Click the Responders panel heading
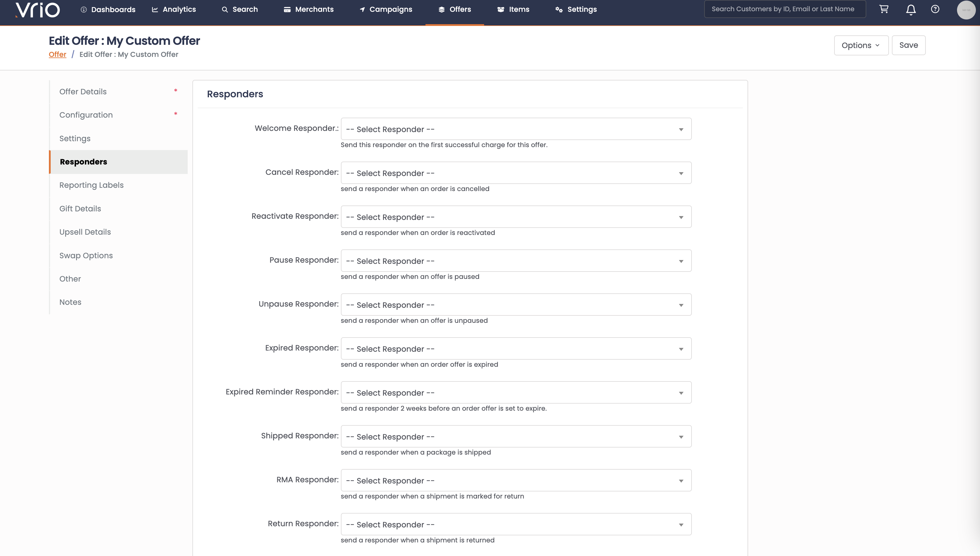The width and height of the screenshot is (980, 556). (x=235, y=94)
